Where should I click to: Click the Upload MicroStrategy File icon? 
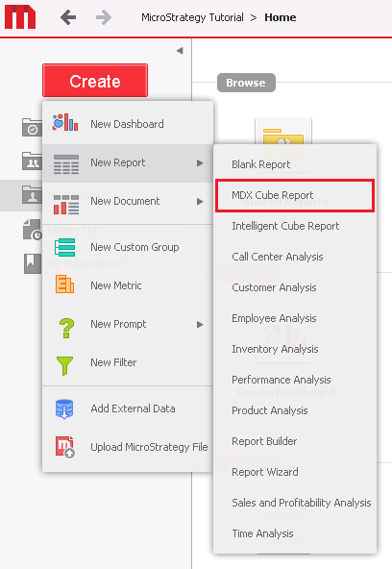(x=65, y=447)
